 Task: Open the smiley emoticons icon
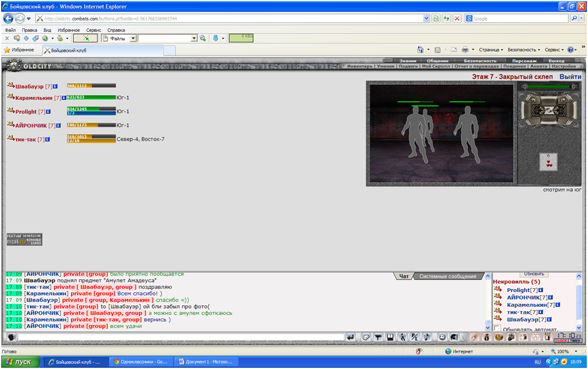pyautogui.click(x=442, y=337)
